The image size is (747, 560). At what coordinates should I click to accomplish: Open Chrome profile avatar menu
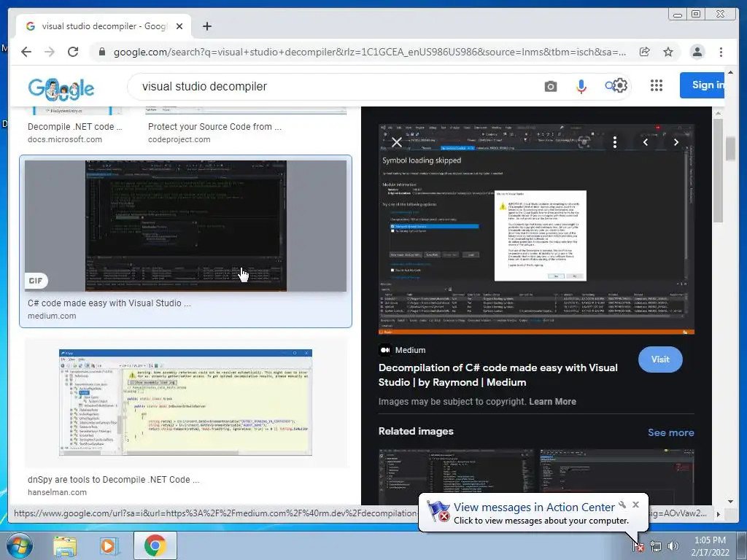click(x=697, y=52)
